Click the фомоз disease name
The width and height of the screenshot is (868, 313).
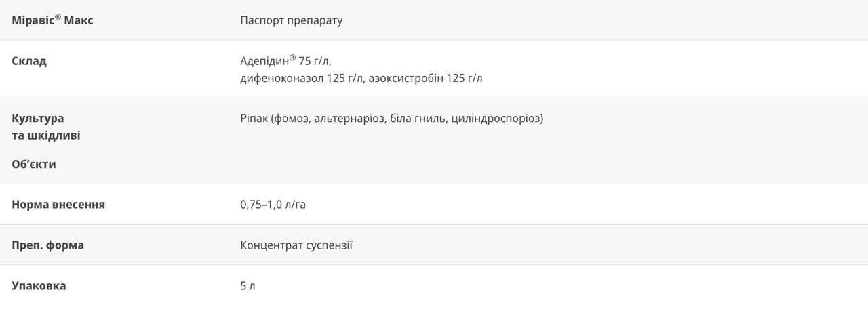(x=293, y=119)
